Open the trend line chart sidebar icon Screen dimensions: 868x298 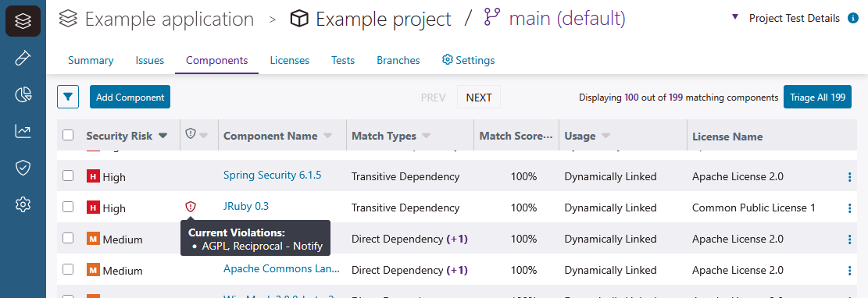point(23,131)
